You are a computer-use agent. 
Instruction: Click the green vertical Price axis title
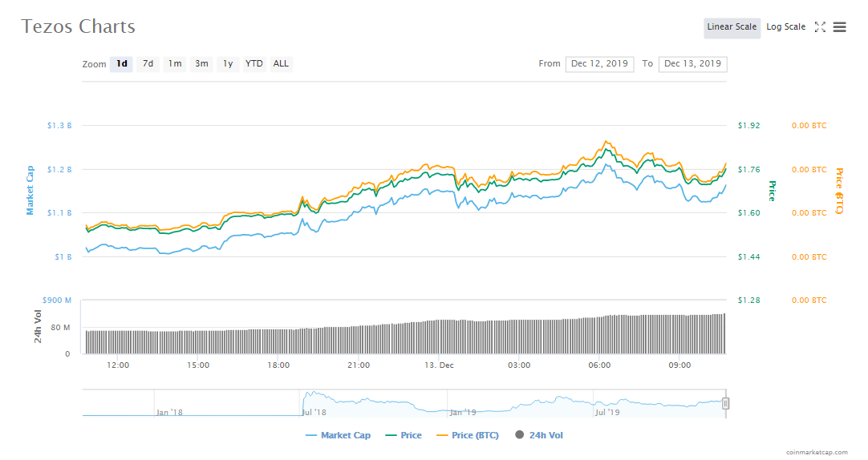coord(773,191)
